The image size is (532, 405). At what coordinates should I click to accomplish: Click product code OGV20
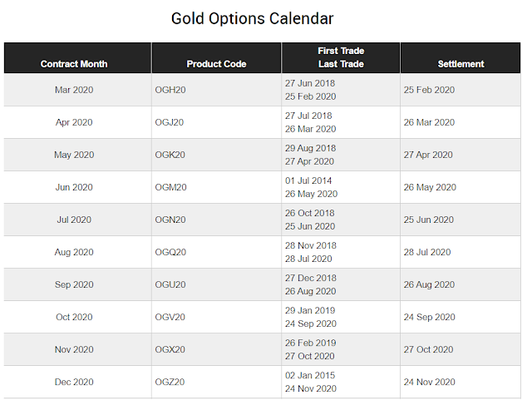[x=170, y=317]
